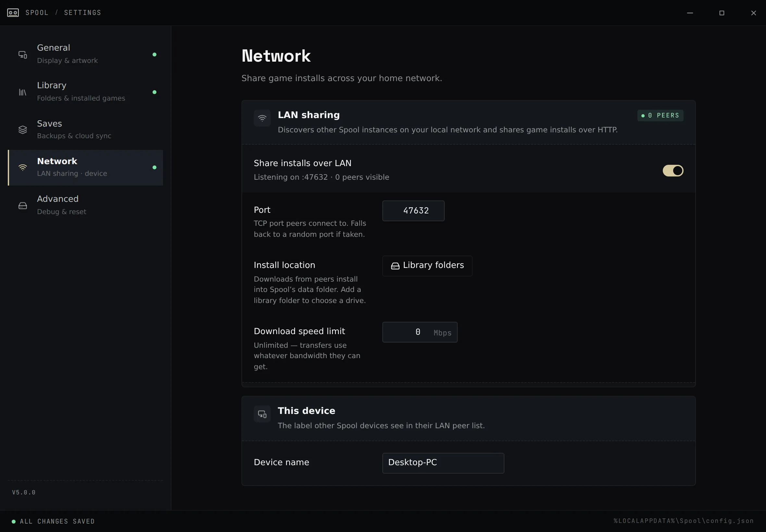Click the 0 Peers status badge
Screen dimensions: 766x532
click(x=660, y=116)
